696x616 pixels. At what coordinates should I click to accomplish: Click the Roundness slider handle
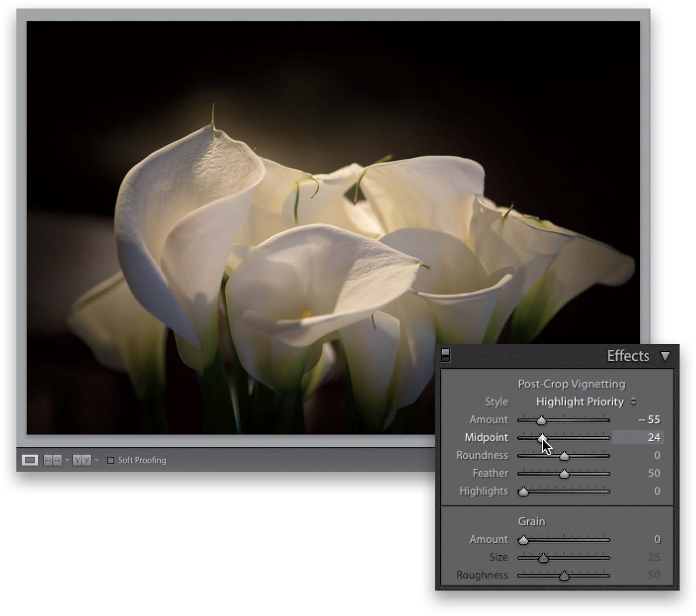(564, 456)
